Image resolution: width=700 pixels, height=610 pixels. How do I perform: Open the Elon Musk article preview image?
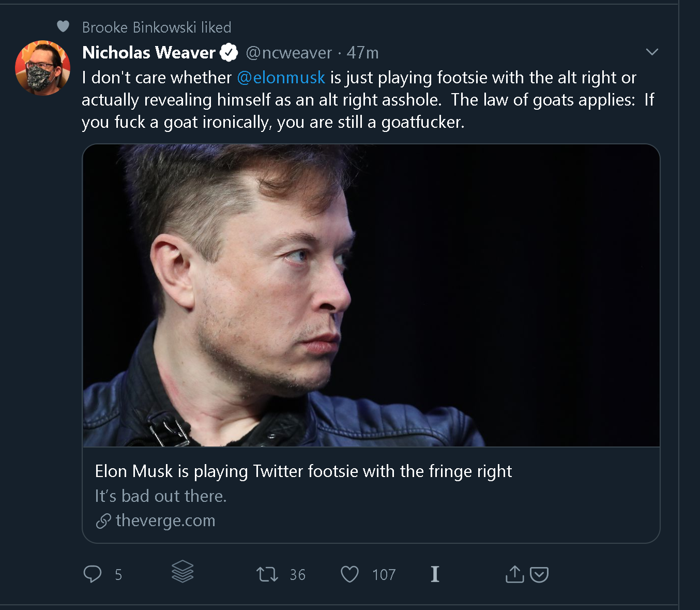pyautogui.click(x=371, y=295)
